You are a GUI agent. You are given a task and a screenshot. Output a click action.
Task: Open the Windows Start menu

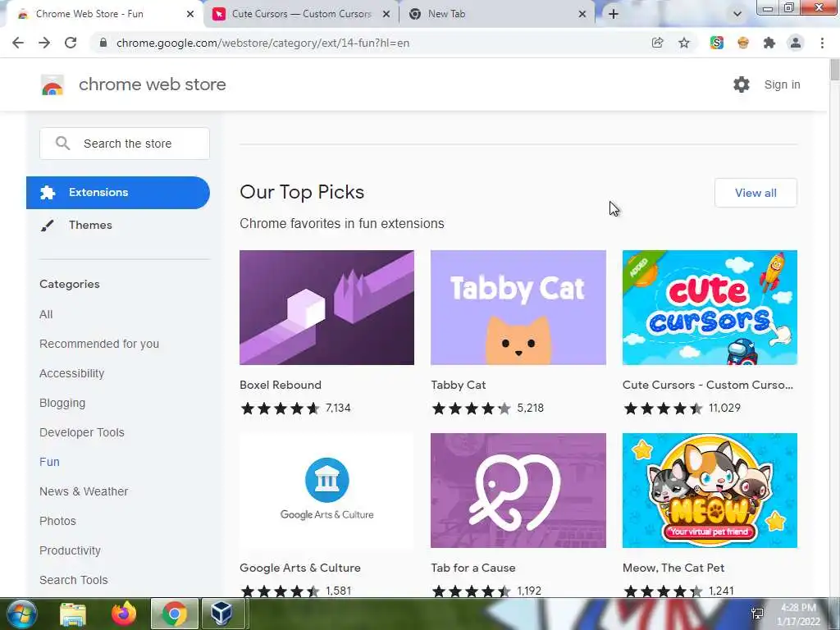21,614
